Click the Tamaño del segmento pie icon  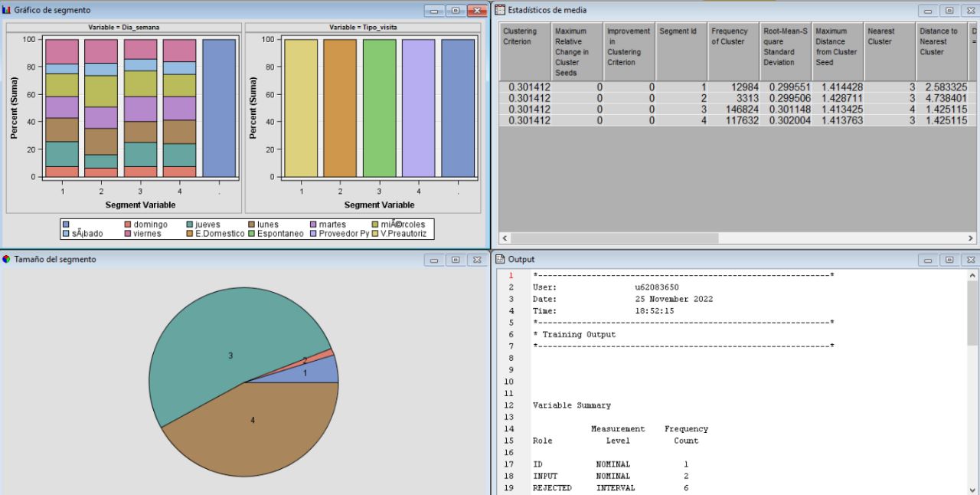[8, 259]
